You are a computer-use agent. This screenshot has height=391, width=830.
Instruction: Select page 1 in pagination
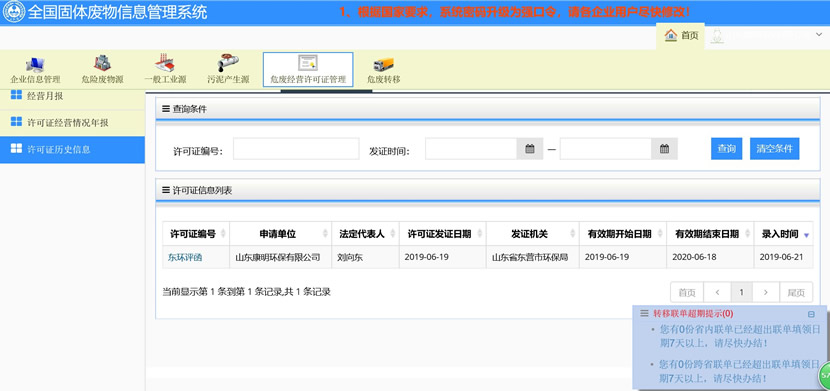[742, 292]
